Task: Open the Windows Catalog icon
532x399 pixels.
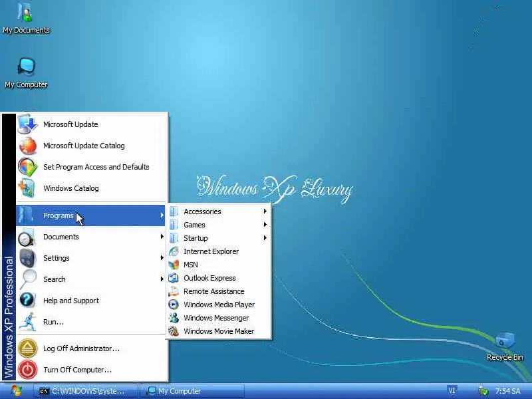Action: click(x=27, y=188)
